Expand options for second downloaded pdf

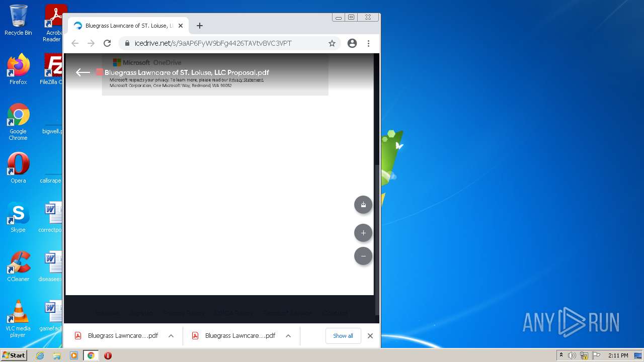(288, 336)
